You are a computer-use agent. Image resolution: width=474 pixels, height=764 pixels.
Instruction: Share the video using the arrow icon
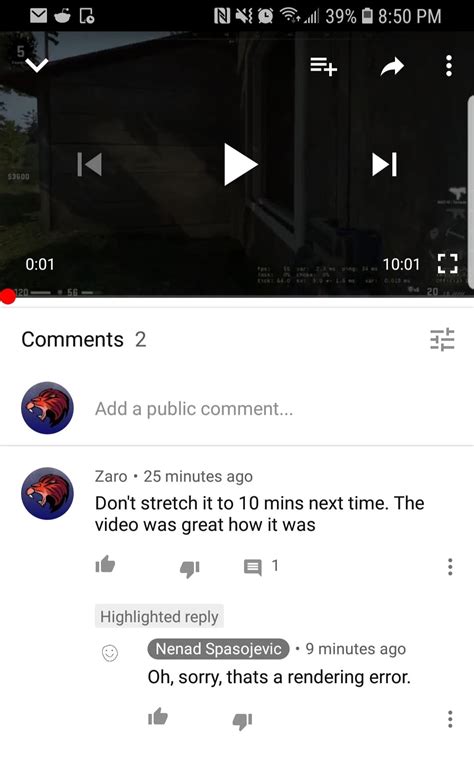(x=392, y=66)
